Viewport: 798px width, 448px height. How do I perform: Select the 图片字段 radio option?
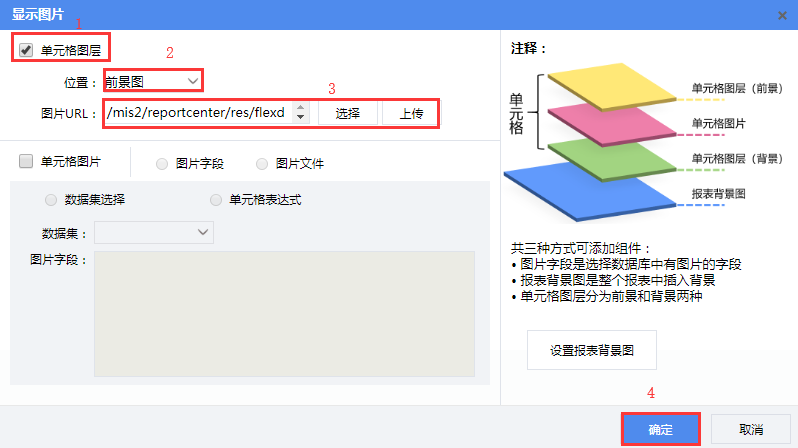tap(162, 163)
